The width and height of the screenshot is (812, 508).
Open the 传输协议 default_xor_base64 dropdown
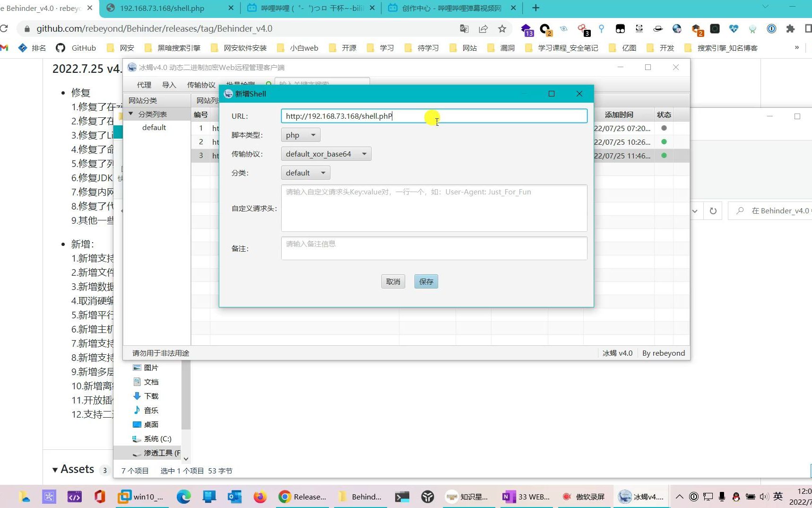(x=326, y=154)
